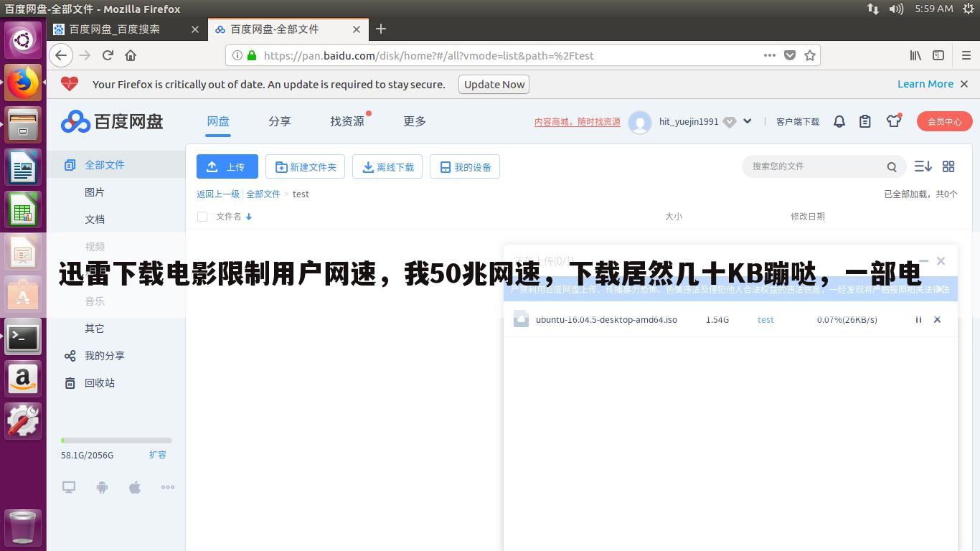This screenshot has height=551, width=980.
Task: Open the clipboard task list icon
Action: 865,122
